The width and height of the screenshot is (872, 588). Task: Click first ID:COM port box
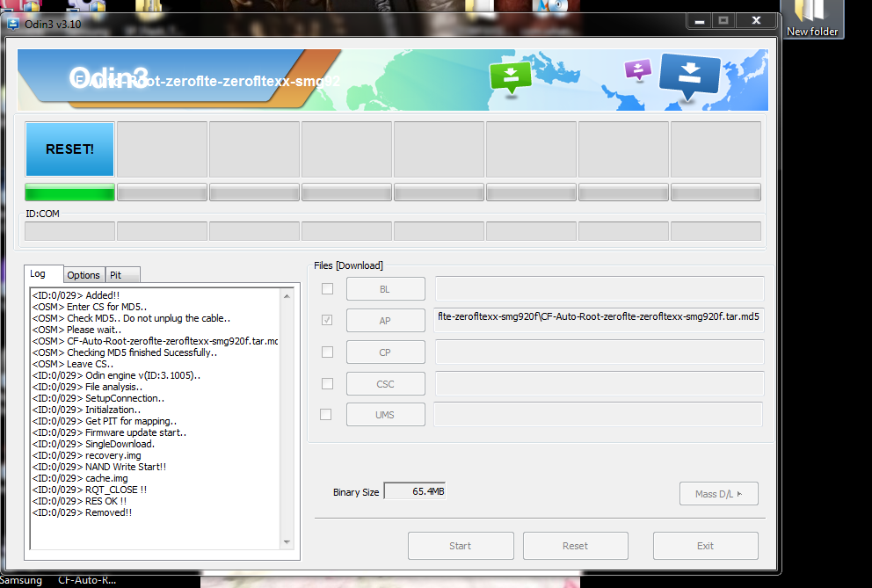70,231
